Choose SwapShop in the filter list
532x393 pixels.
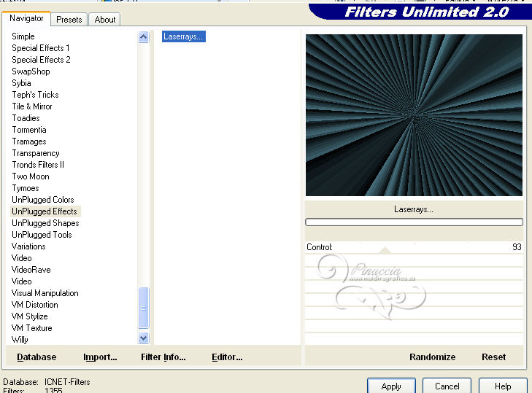(31, 71)
